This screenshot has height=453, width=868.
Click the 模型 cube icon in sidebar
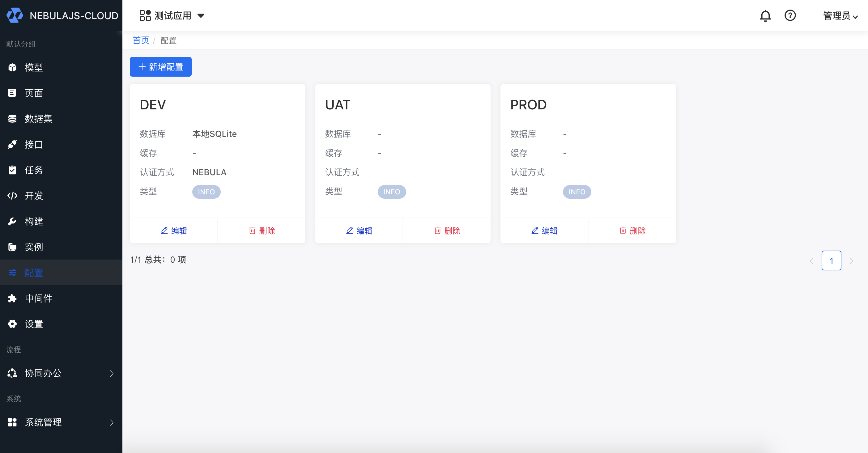click(12, 67)
